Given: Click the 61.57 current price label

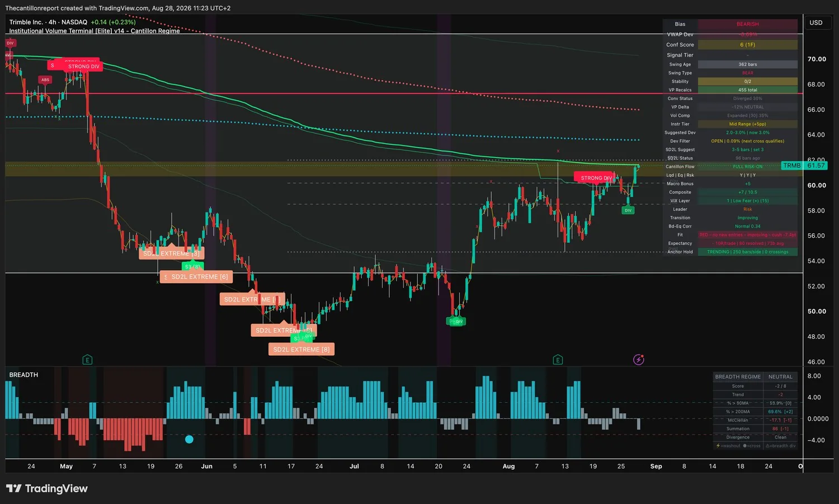Looking at the screenshot, I should tap(816, 166).
